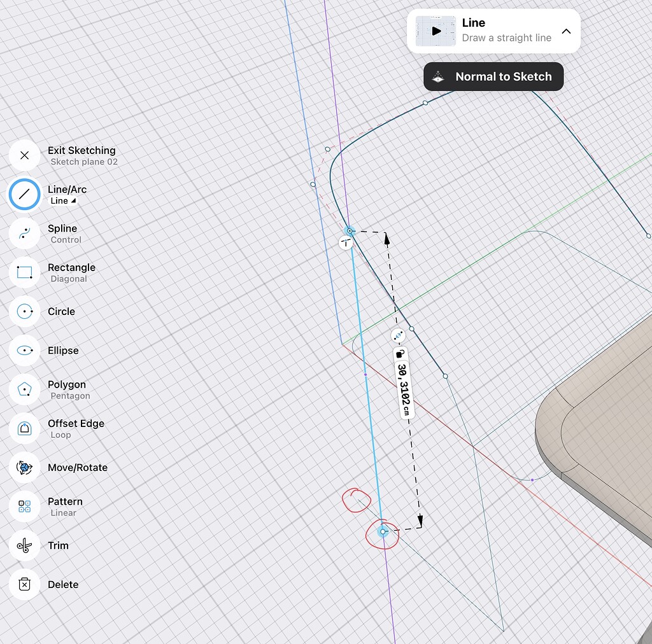Select the Ellipse tool

[24, 351]
